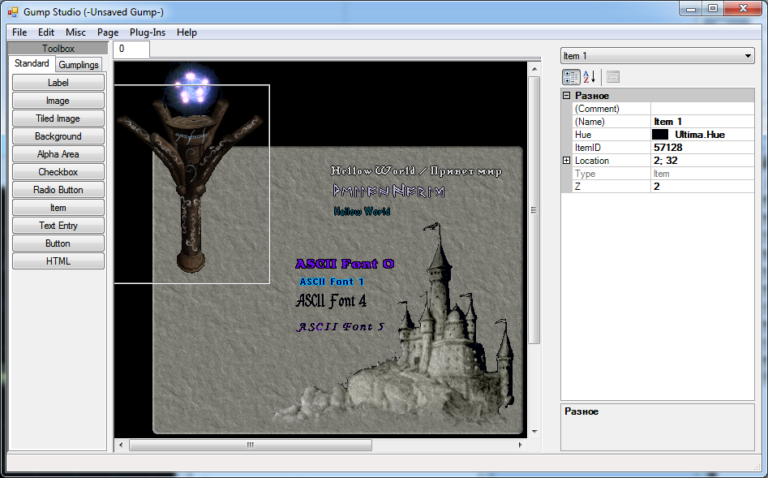
Task: Sort properties alphabetically
Action: tap(589, 77)
